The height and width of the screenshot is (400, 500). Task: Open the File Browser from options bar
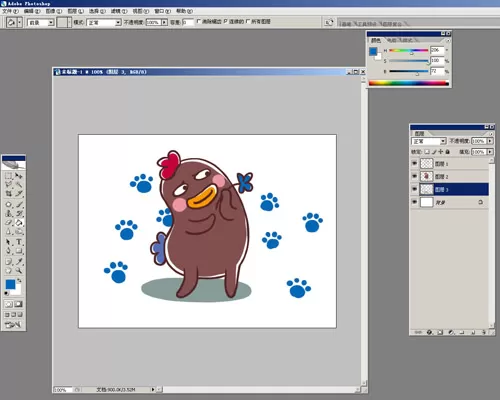(329, 22)
